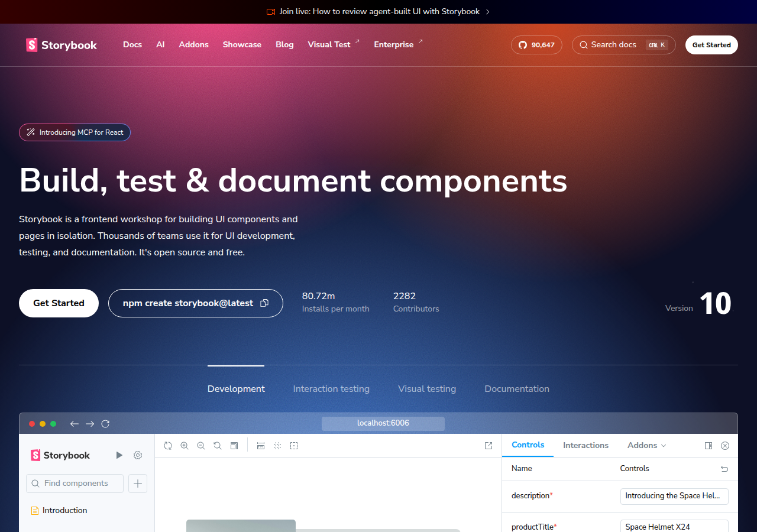The height and width of the screenshot is (532, 757).
Task: Click the Introduction document icon in sidebar
Action: pyautogui.click(x=35, y=511)
